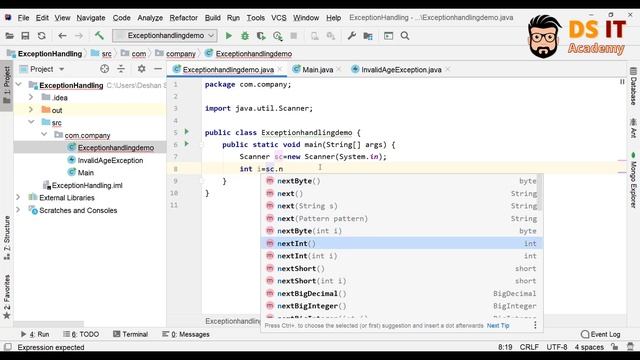Click the Open folder toolbar icon

[9, 36]
